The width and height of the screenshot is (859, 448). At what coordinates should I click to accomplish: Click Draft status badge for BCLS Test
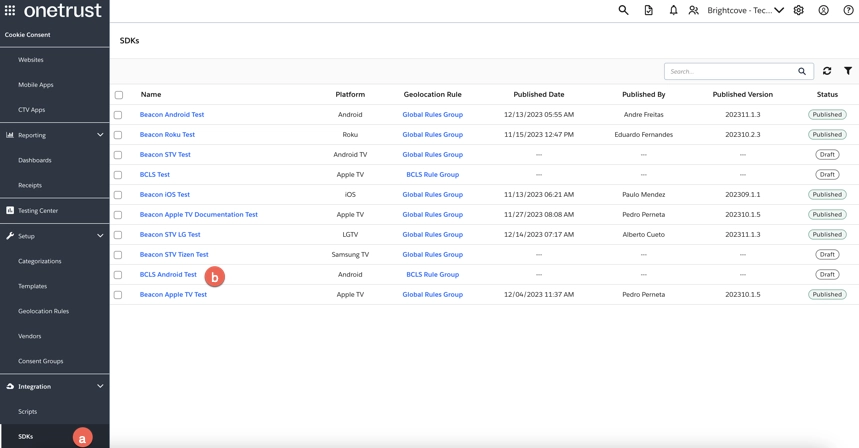point(827,175)
